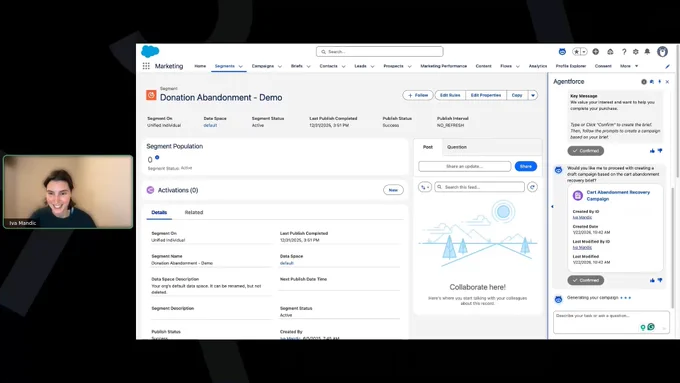This screenshot has height=383, width=680.
Task: Open the user profile avatar
Action: (662, 52)
